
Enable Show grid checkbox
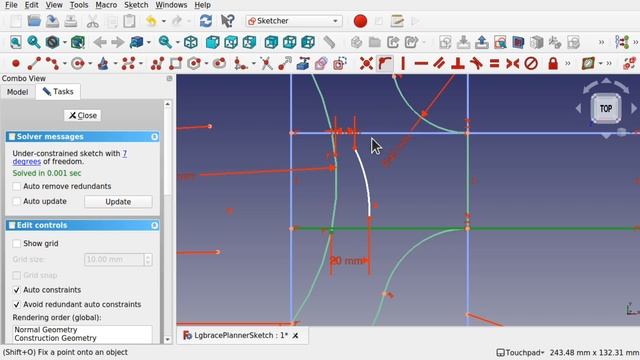16,244
